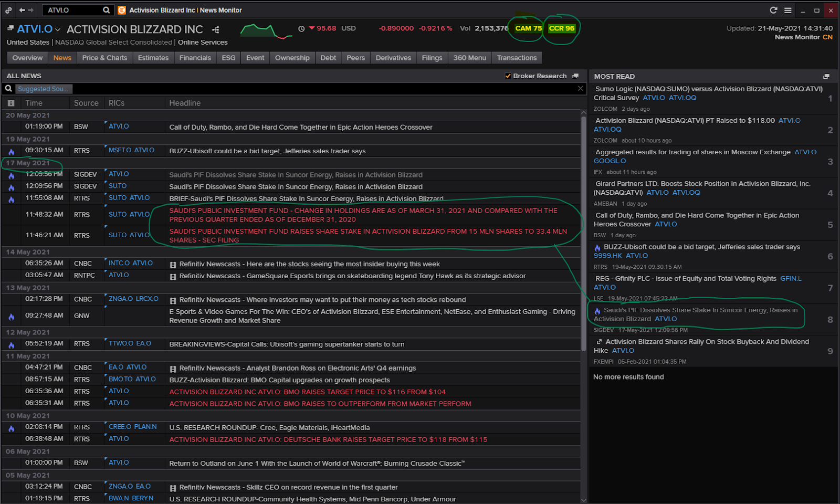
Task: Click the flame icon on the 09:30:15 AM row
Action: 11,151
